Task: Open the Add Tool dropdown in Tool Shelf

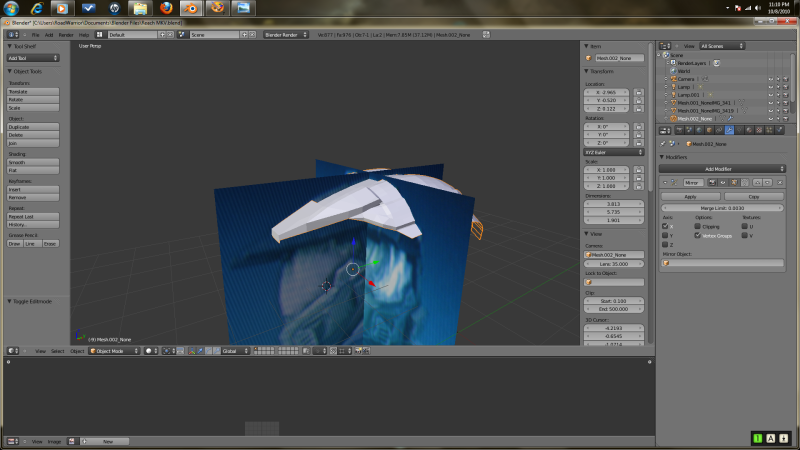Action: tap(33, 58)
